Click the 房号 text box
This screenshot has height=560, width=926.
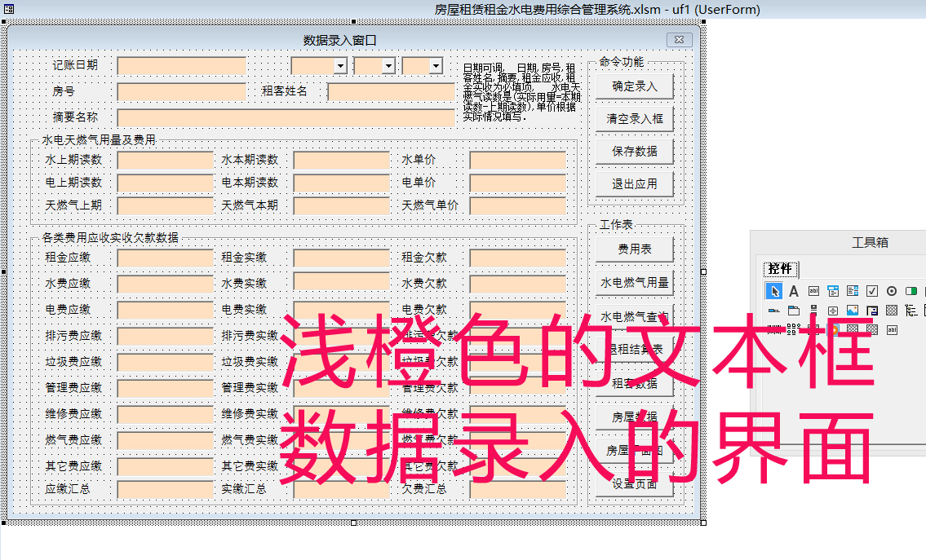(182, 91)
